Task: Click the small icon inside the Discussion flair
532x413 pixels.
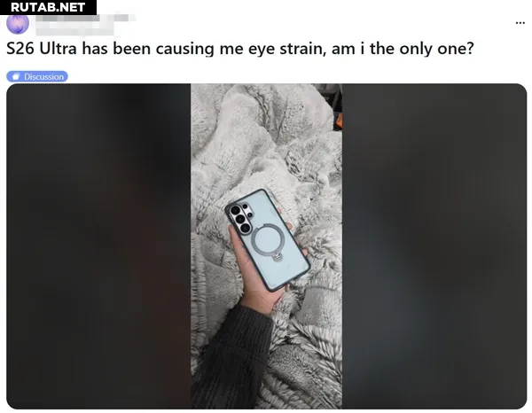Action: click(x=16, y=77)
